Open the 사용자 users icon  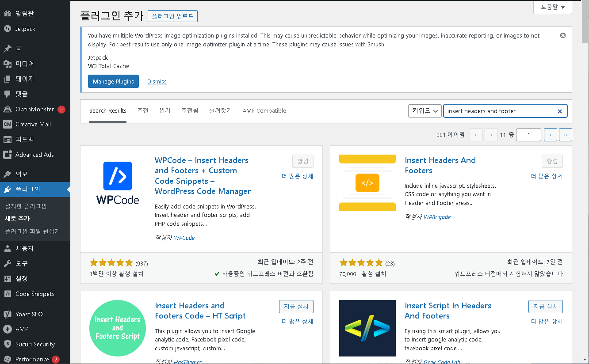[8, 248]
